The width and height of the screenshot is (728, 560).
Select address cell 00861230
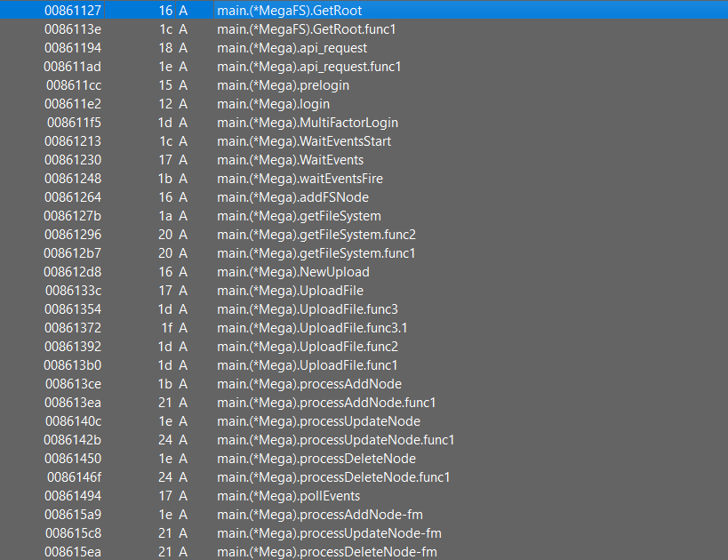tap(72, 160)
